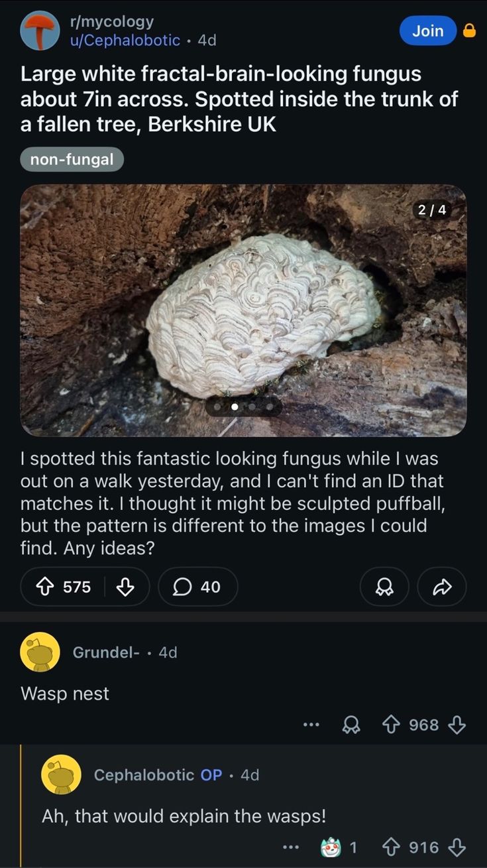Award Grundel-'s comment

point(351,725)
